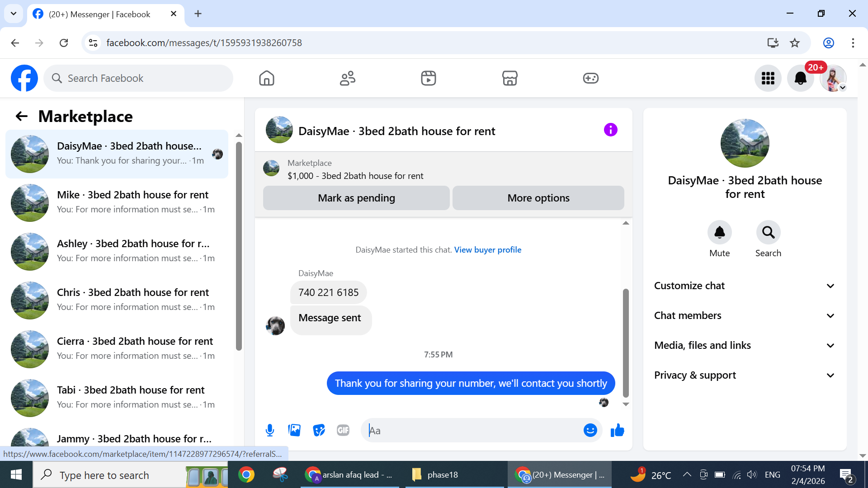
Task: Attach a photo using the image icon
Action: [x=294, y=430]
